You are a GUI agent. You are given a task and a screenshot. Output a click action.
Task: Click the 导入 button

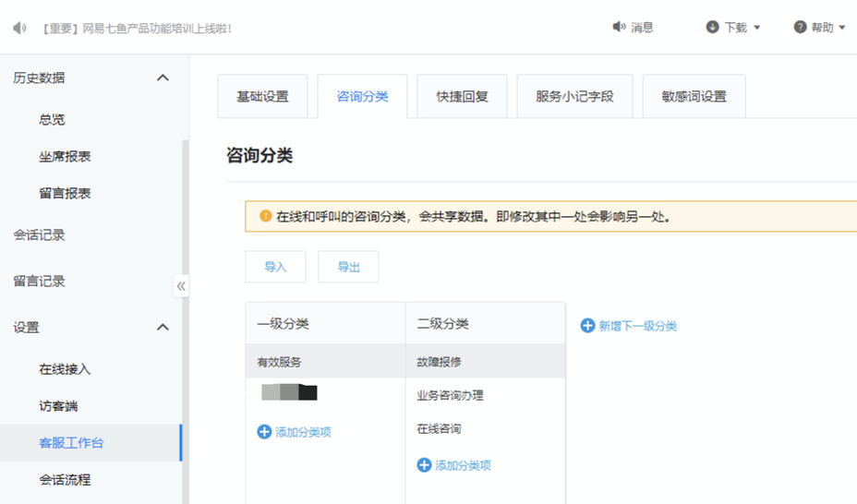[x=275, y=267]
